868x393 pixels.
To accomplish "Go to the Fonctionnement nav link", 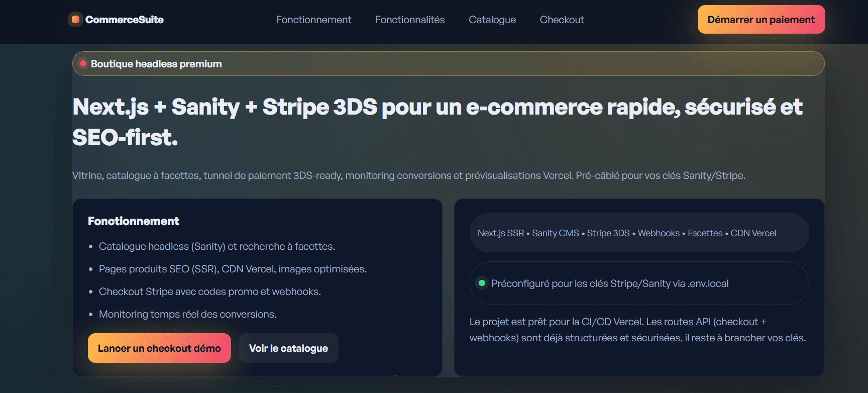I will (x=314, y=20).
